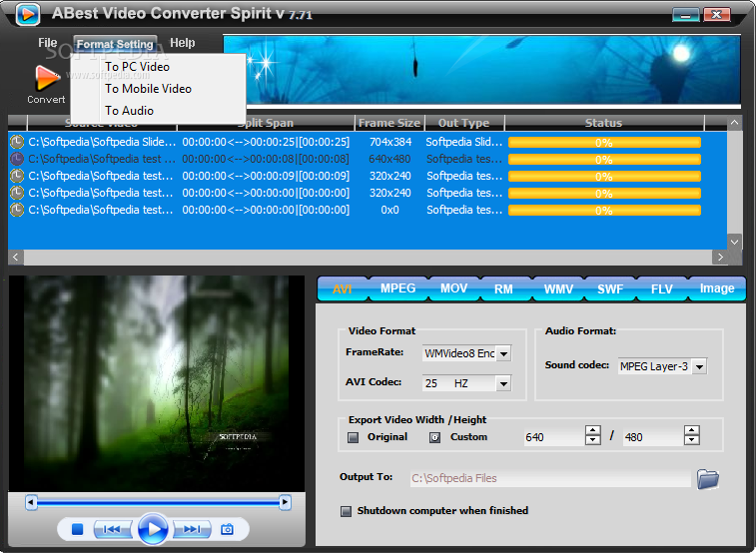This screenshot has width=756, height=553.
Task: Increase the export height value
Action: click(x=692, y=430)
